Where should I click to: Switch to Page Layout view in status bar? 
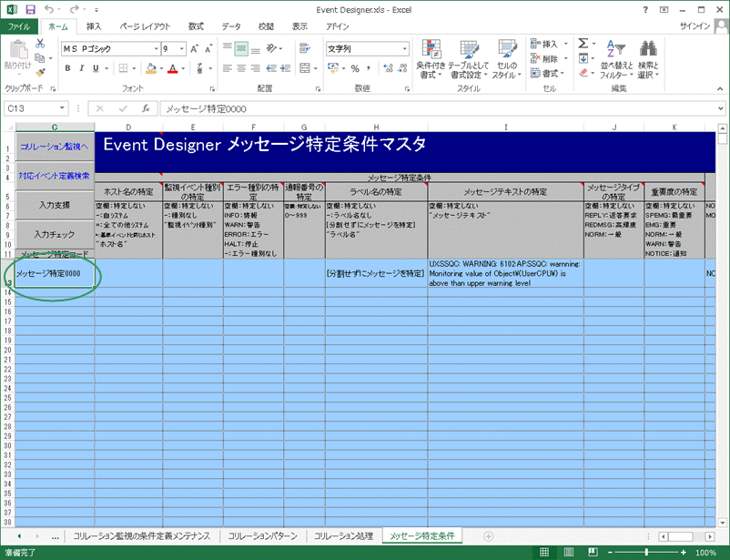tap(569, 553)
